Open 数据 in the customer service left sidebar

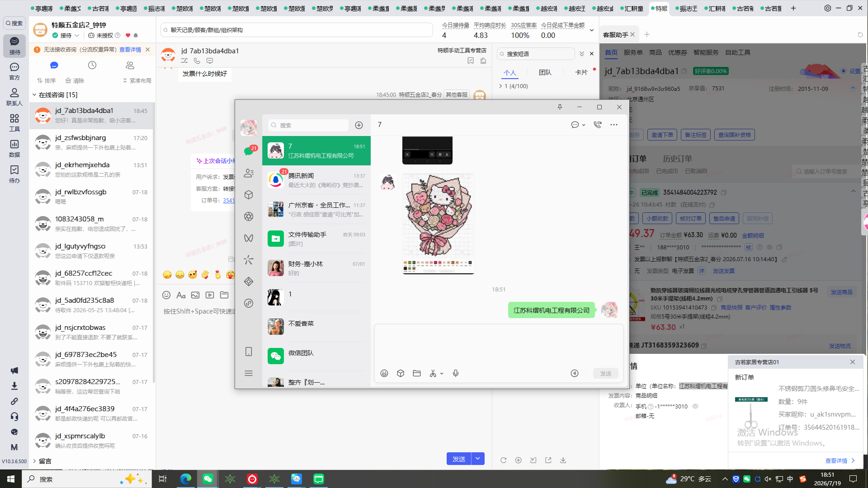coord(14,149)
